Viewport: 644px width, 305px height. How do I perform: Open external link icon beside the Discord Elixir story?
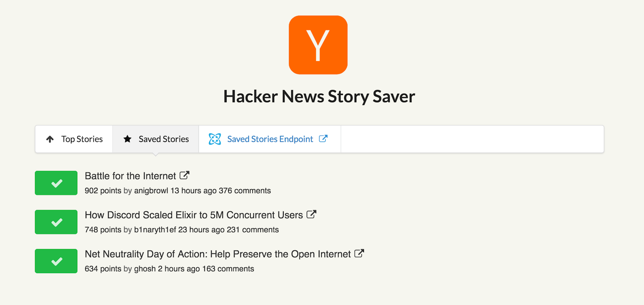click(x=311, y=214)
